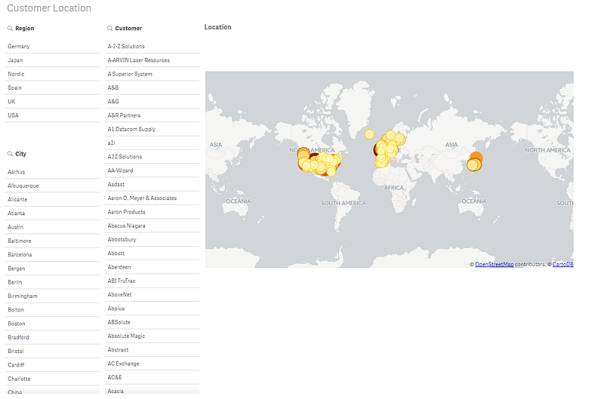Click the Region search icon
Screen dimensions: 604x399
10,28
